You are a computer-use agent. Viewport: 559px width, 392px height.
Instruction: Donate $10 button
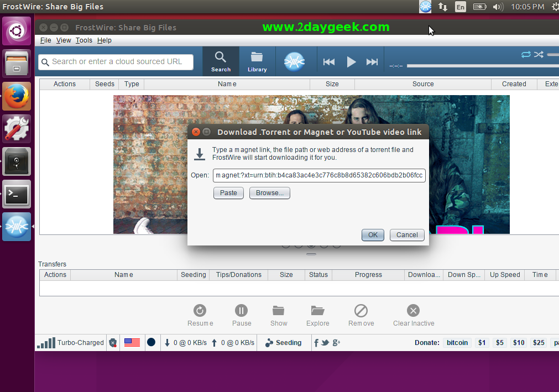click(x=519, y=343)
